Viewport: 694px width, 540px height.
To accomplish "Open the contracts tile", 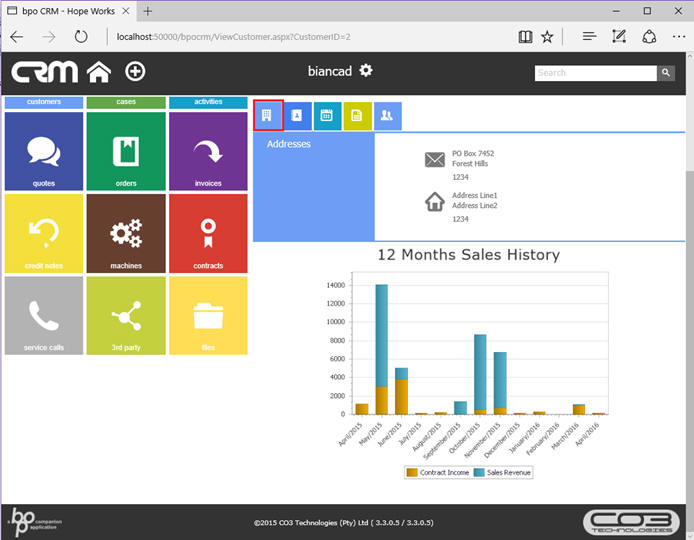I will [208, 233].
